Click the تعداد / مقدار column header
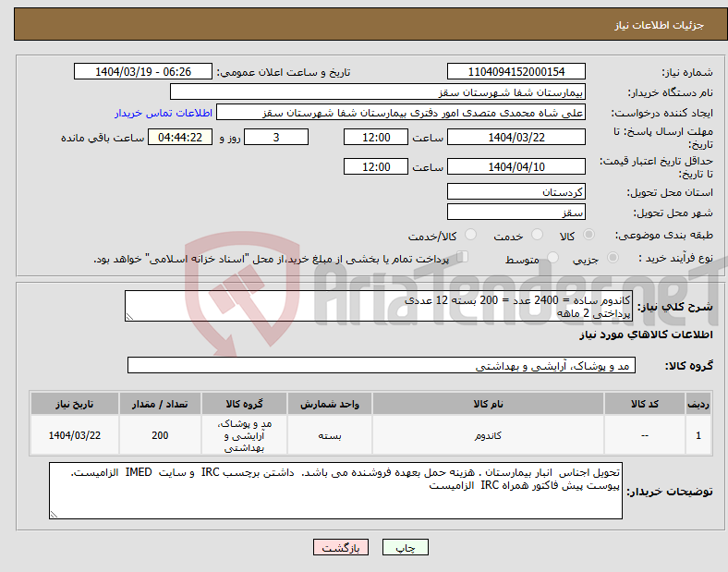The width and height of the screenshot is (728, 572). 160,404
